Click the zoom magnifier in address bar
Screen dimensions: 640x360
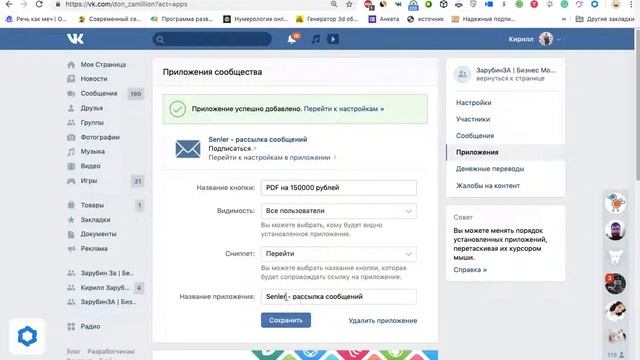point(334,4)
